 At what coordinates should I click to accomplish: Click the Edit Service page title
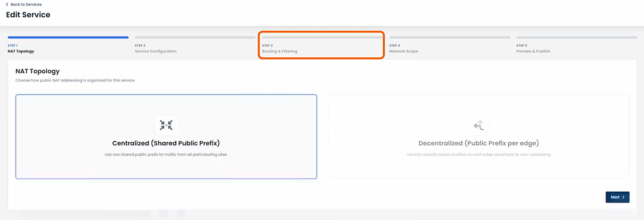28,15
